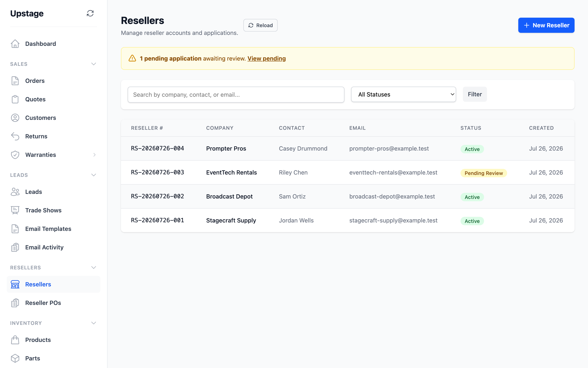Click the Reload button
588x368 pixels.
(x=260, y=25)
